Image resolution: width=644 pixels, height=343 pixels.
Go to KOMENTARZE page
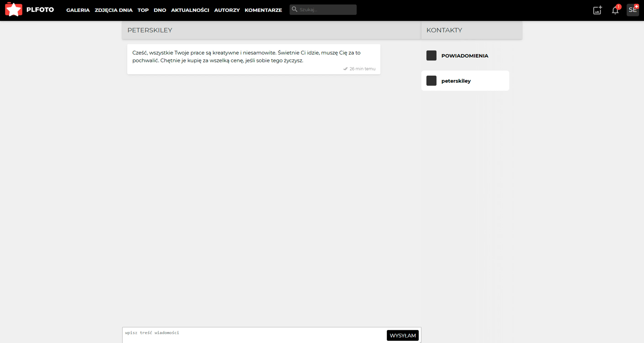tap(263, 10)
